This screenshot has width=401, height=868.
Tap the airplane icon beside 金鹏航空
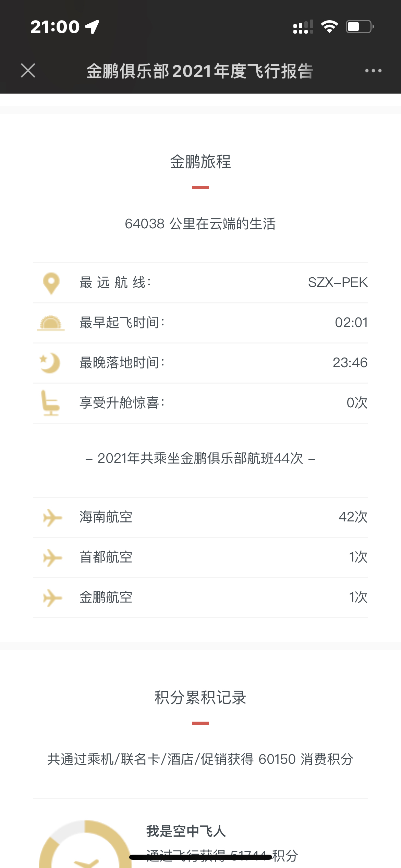[52, 598]
